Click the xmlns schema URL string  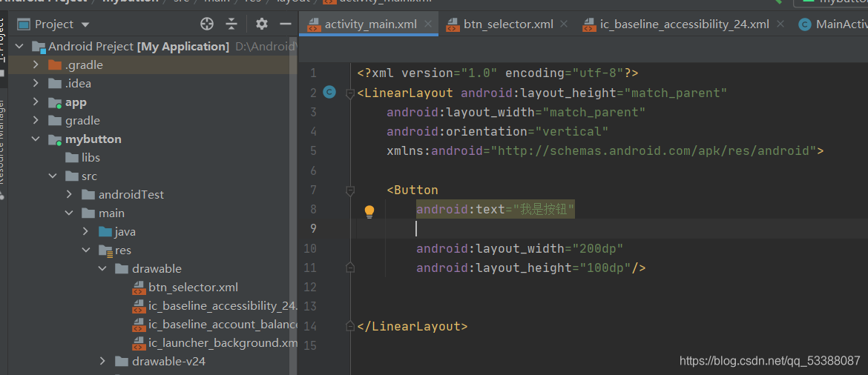[x=653, y=151]
